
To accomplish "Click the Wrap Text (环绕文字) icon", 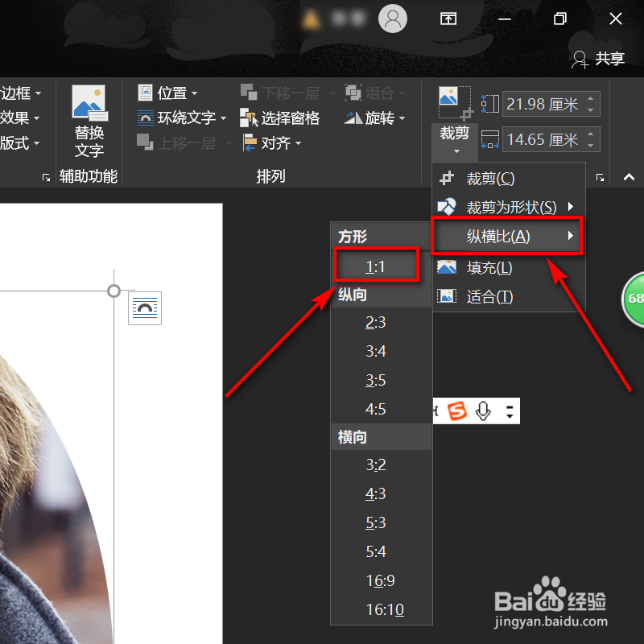I will click(x=146, y=118).
